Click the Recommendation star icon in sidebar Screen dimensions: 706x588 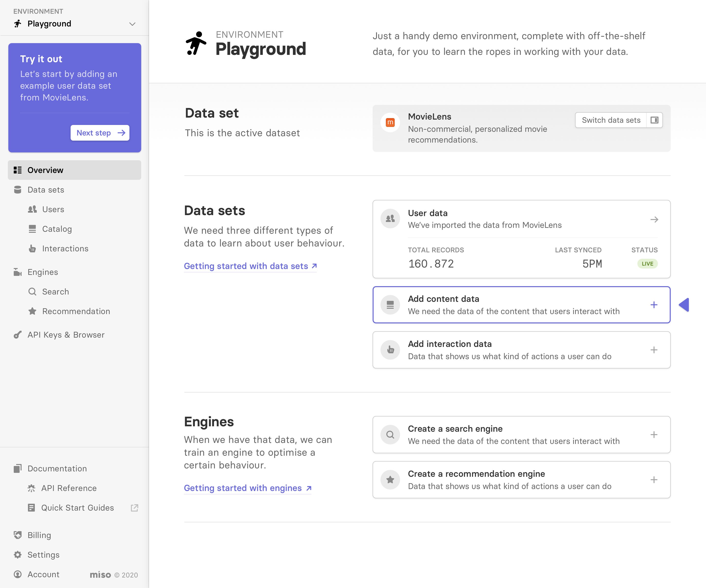tap(32, 311)
